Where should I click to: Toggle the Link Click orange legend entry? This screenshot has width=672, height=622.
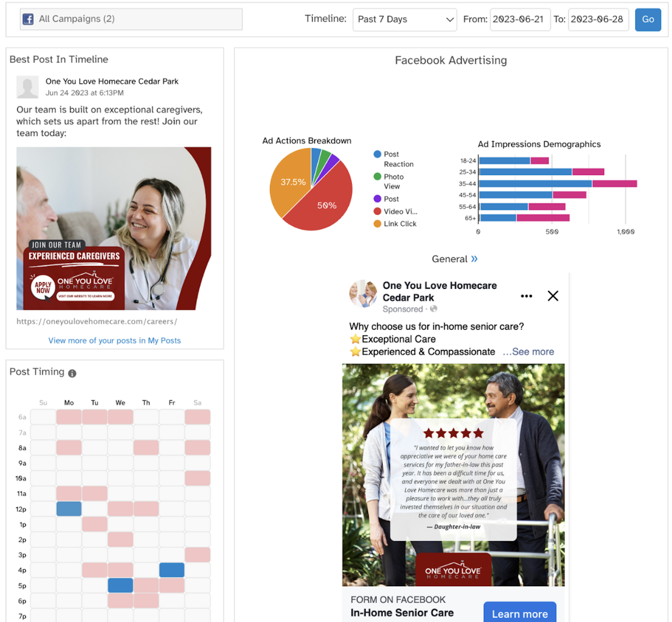click(x=395, y=224)
